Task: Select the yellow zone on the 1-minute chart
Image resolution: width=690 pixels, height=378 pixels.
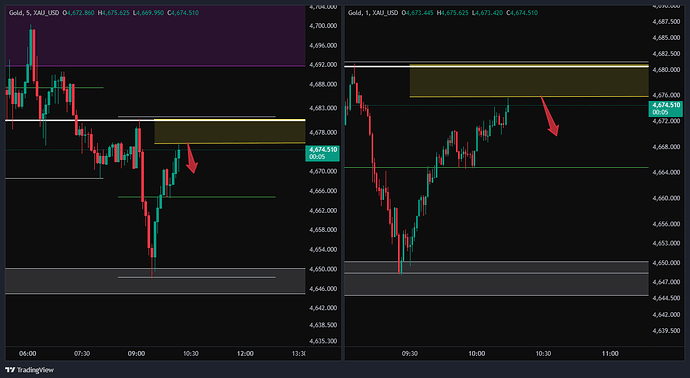Action: (529, 81)
